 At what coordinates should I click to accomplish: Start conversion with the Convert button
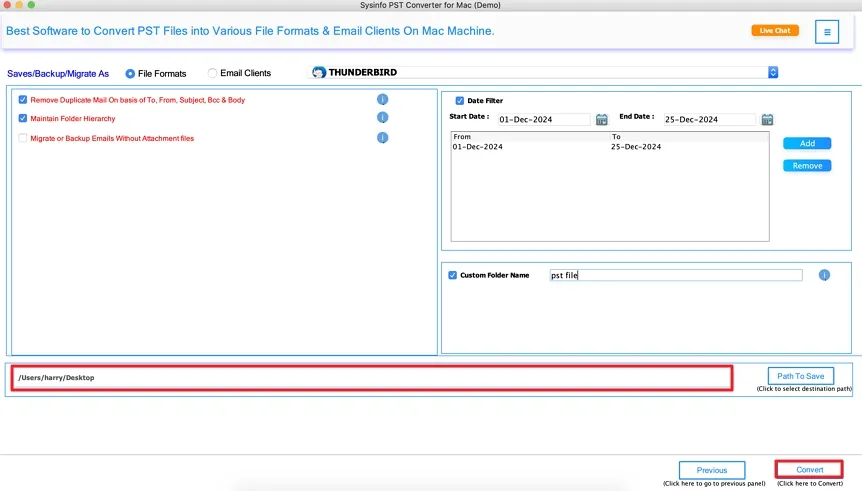pos(809,469)
